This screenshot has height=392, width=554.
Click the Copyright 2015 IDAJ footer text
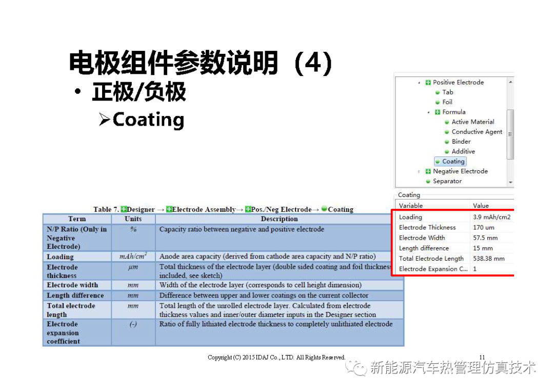tap(276, 358)
